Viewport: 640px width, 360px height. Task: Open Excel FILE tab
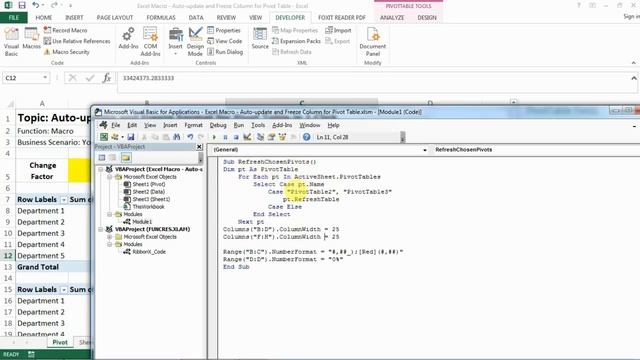(13, 18)
